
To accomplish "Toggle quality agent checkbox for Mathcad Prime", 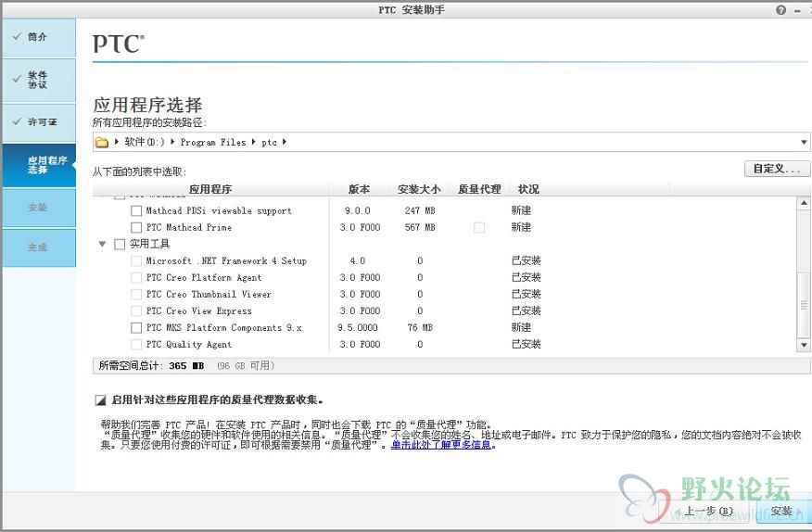I will [x=479, y=227].
